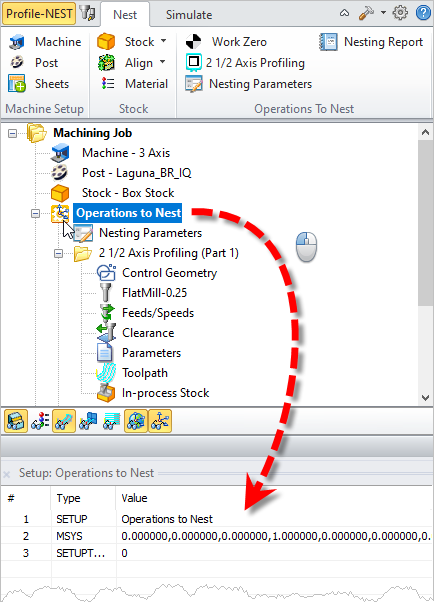434x611 pixels.
Task: Click the Machine icon in the ribbon
Action: [17, 42]
